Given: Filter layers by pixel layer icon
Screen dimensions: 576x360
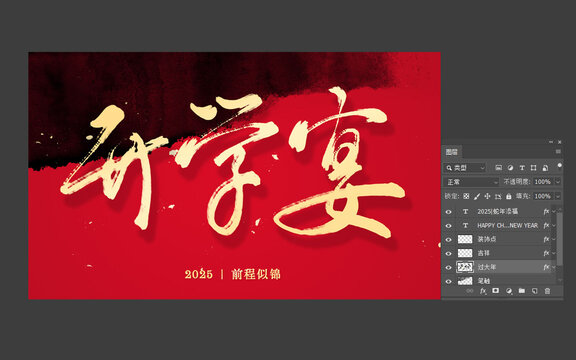Looking at the screenshot, I should pyautogui.click(x=498, y=168).
